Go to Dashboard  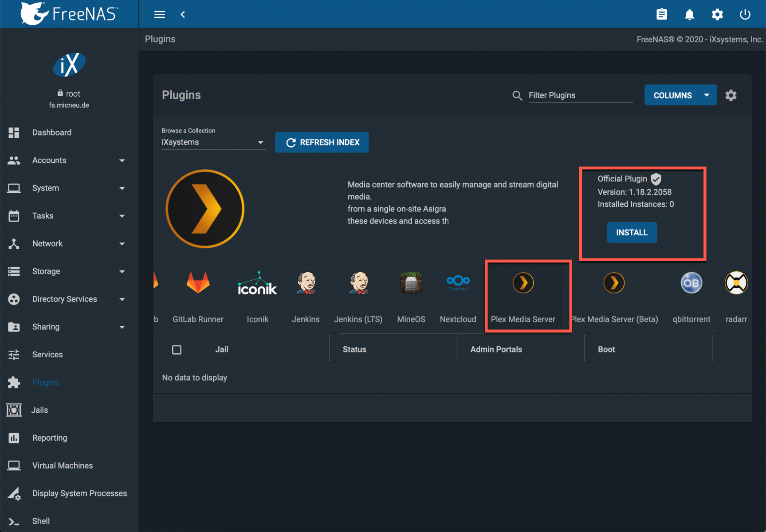[52, 133]
